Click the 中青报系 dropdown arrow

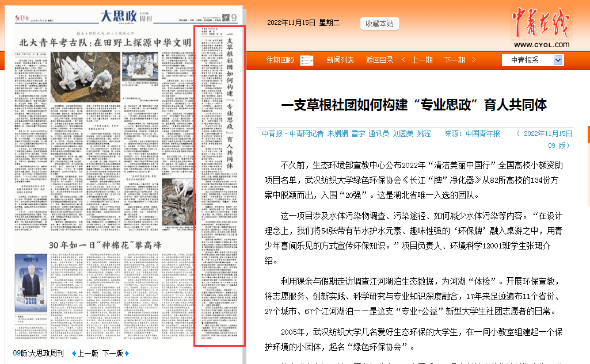click(558, 60)
